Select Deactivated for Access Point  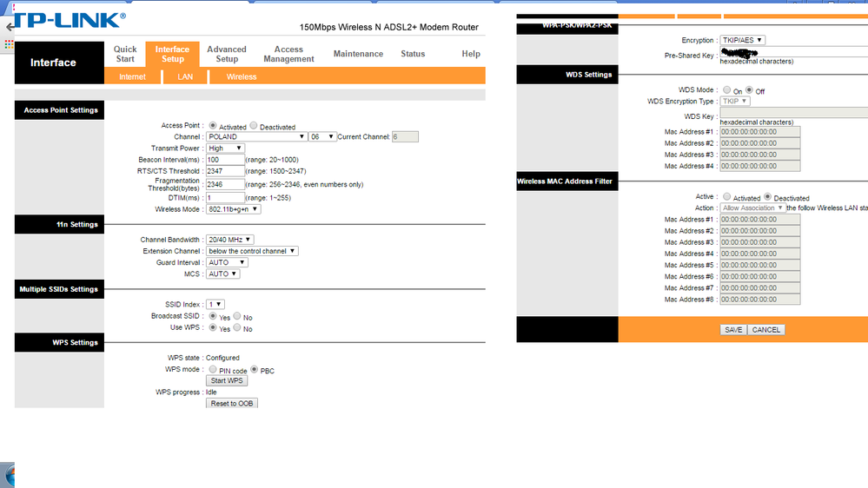click(254, 126)
